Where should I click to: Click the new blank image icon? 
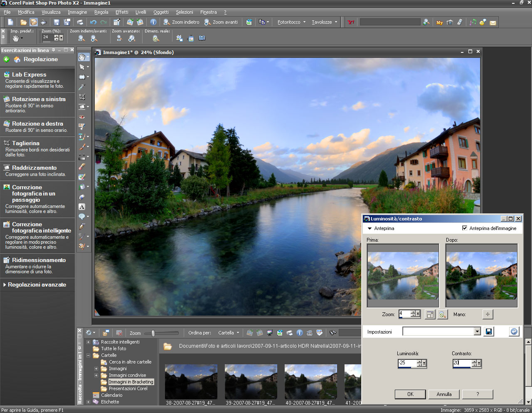click(x=10, y=22)
